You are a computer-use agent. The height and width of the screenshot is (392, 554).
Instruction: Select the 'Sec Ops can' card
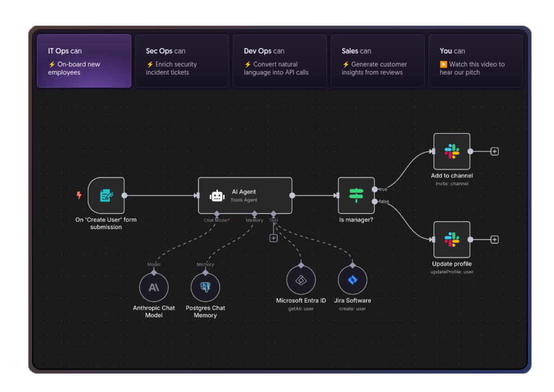click(182, 61)
